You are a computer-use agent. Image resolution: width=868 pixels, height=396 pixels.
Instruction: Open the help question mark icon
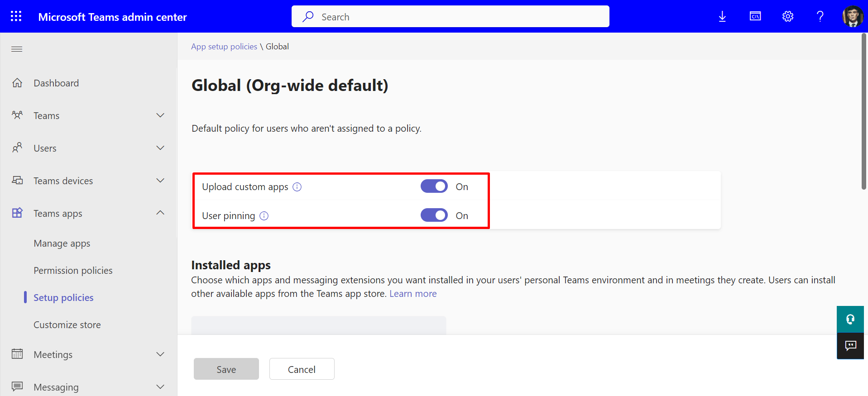click(820, 16)
